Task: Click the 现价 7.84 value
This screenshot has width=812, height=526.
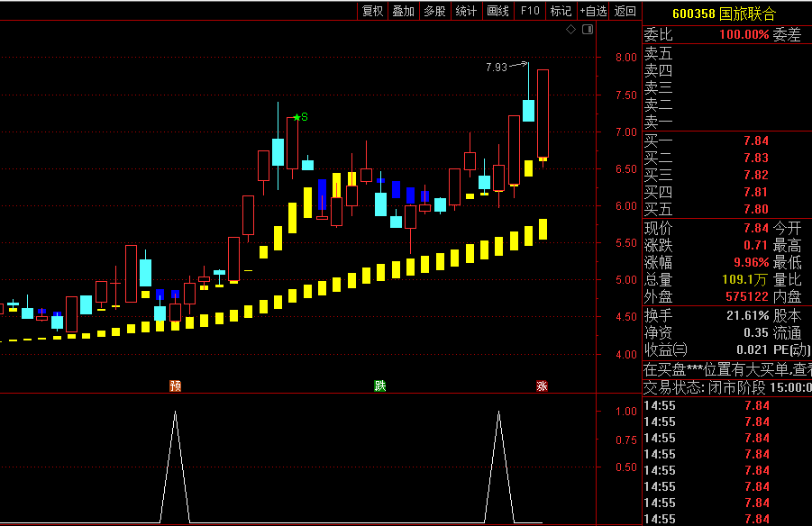Action: tap(756, 228)
